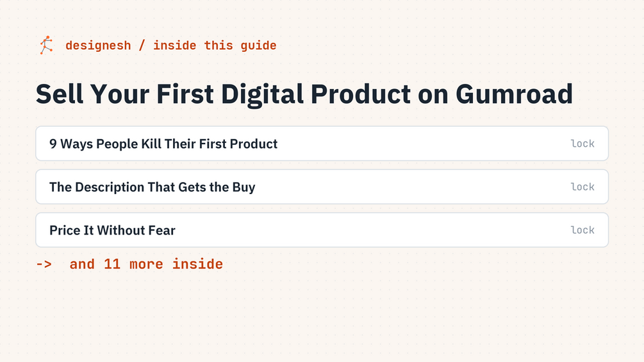Open 'The Description That Gets the Buy' chapter
Screen dimensions: 644x362
pyautogui.click(x=153, y=187)
